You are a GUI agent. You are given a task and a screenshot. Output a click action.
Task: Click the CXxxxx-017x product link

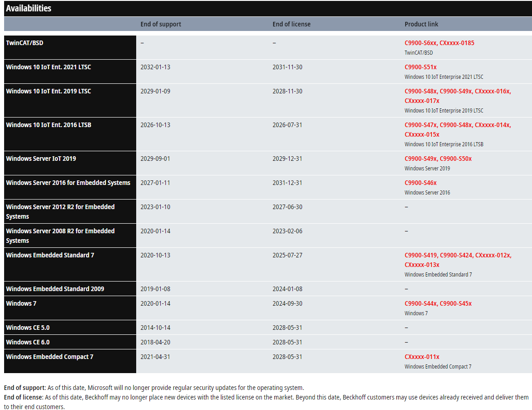(422, 101)
